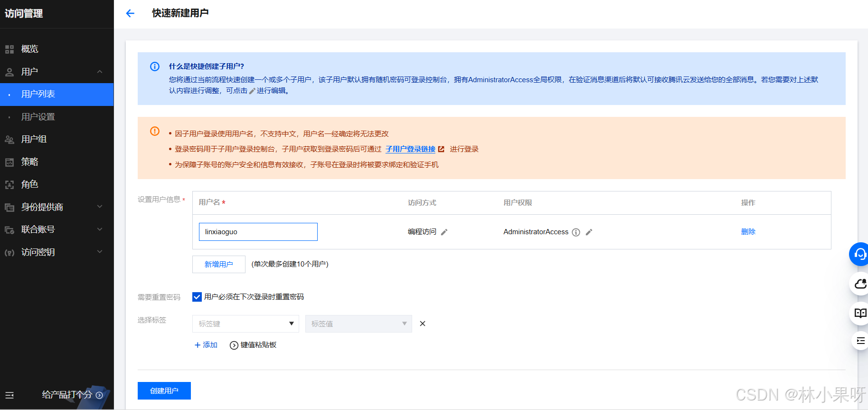Click the 新增用户 button
The width and height of the screenshot is (868, 410).
219,264
